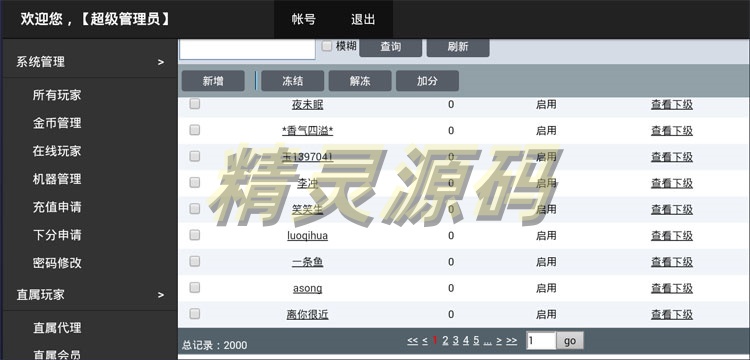750x360 pixels.
Task: Open player asong name link
Action: point(308,288)
